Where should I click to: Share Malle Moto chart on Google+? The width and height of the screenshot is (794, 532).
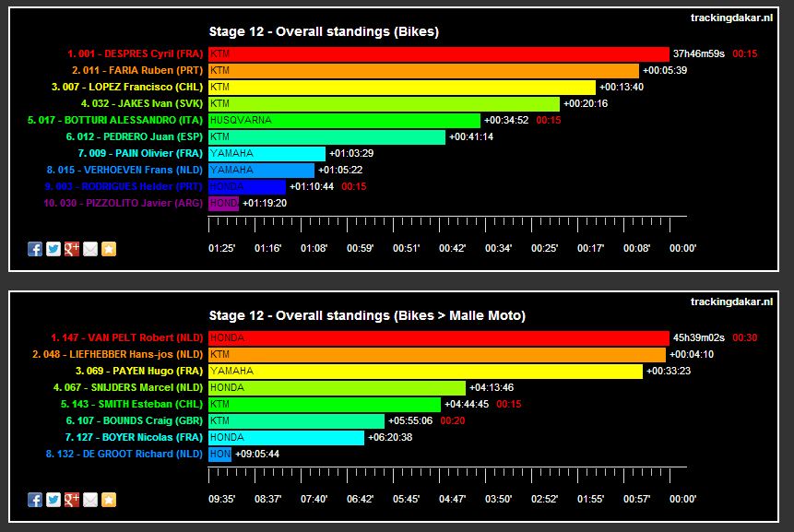(x=71, y=500)
